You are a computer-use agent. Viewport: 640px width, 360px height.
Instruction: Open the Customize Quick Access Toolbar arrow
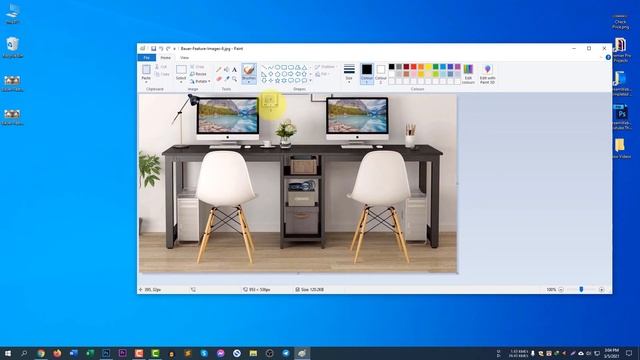(x=175, y=49)
